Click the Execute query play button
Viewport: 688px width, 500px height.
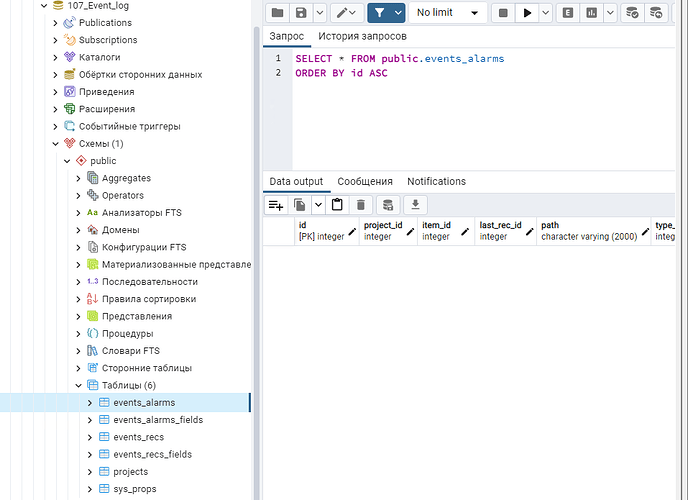coord(529,13)
